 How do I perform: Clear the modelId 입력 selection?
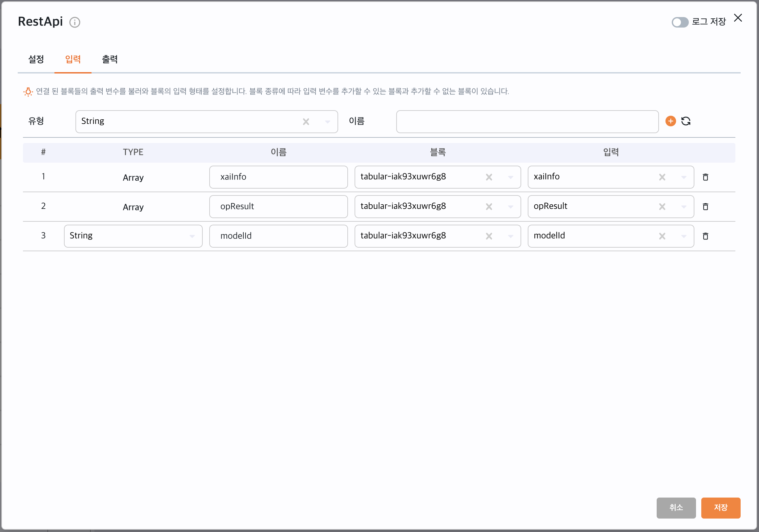coord(662,236)
